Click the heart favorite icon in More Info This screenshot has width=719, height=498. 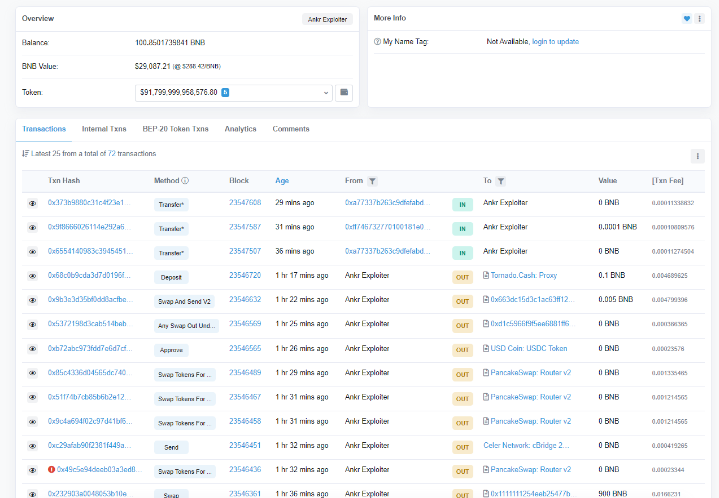point(686,19)
